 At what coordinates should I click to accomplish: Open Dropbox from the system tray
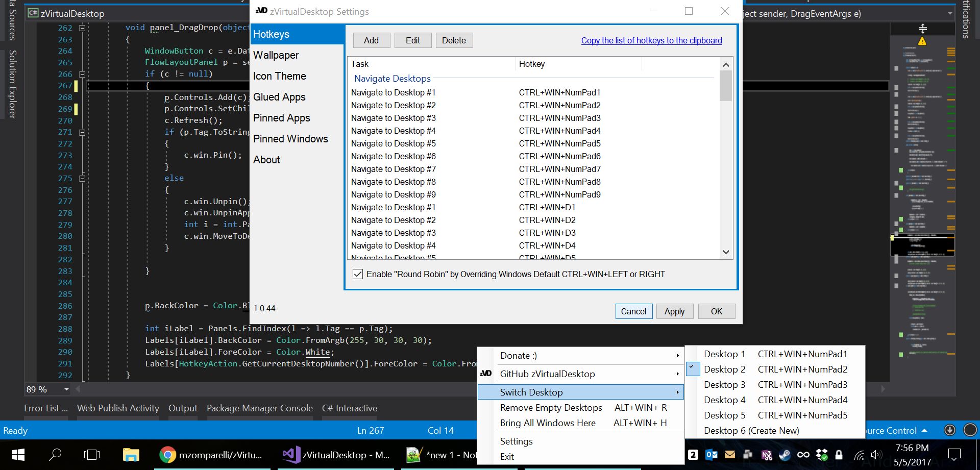822,455
